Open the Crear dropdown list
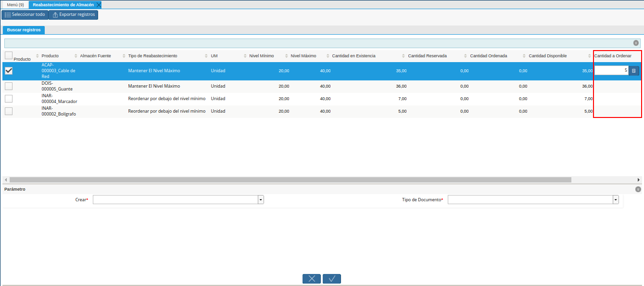 261,200
